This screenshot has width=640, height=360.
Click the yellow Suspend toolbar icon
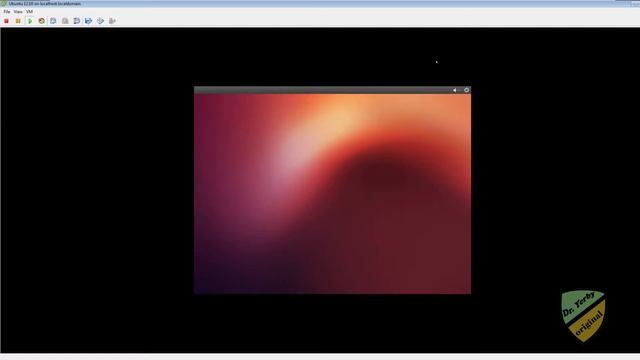tap(18, 21)
